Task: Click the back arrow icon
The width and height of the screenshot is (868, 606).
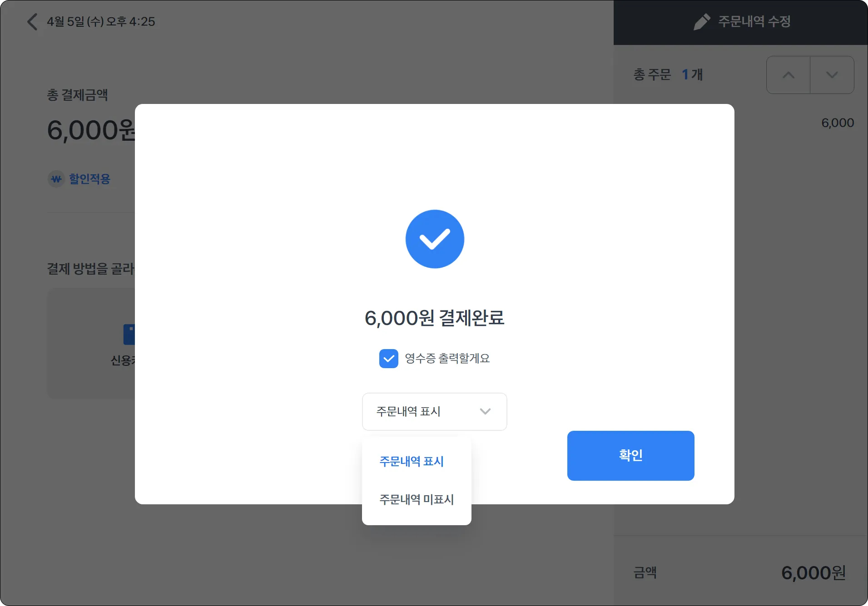Action: pyautogui.click(x=32, y=21)
